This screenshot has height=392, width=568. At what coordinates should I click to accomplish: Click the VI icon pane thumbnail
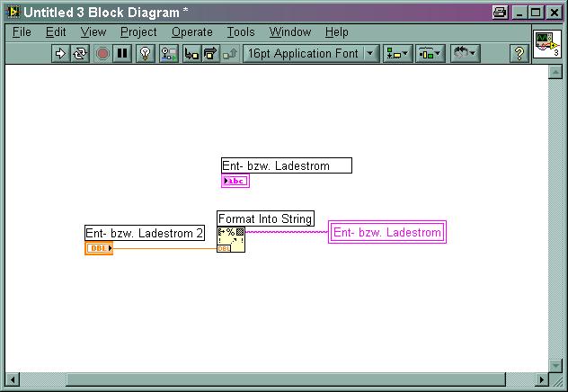click(x=547, y=44)
